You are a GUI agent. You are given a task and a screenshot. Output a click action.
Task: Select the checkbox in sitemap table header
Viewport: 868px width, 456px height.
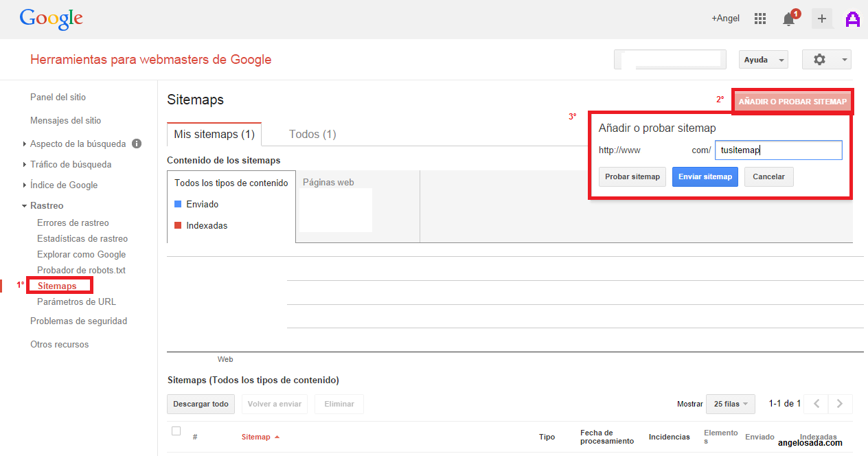(176, 431)
